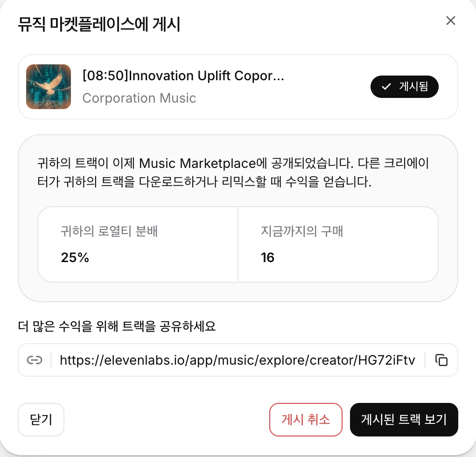Screen dimensions: 476x457
Task: Click the purchase count 16
Action: [267, 257]
